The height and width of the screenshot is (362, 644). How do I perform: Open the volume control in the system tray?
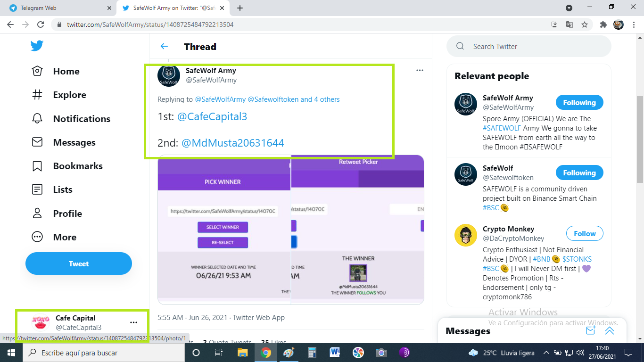(x=580, y=353)
